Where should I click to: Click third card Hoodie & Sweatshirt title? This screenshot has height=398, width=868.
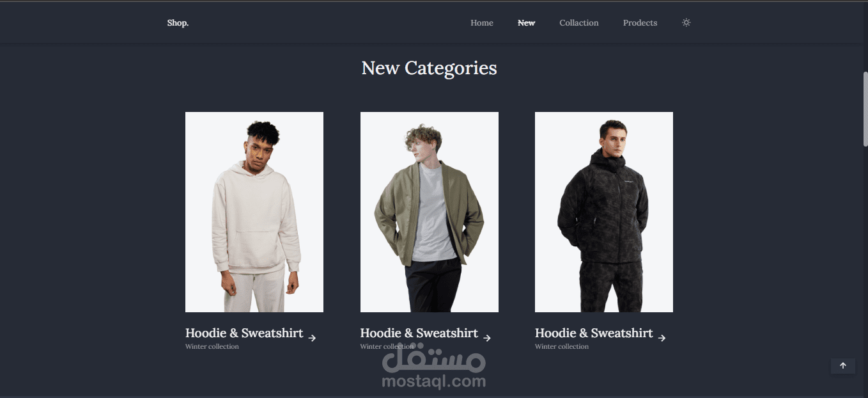pyautogui.click(x=594, y=333)
